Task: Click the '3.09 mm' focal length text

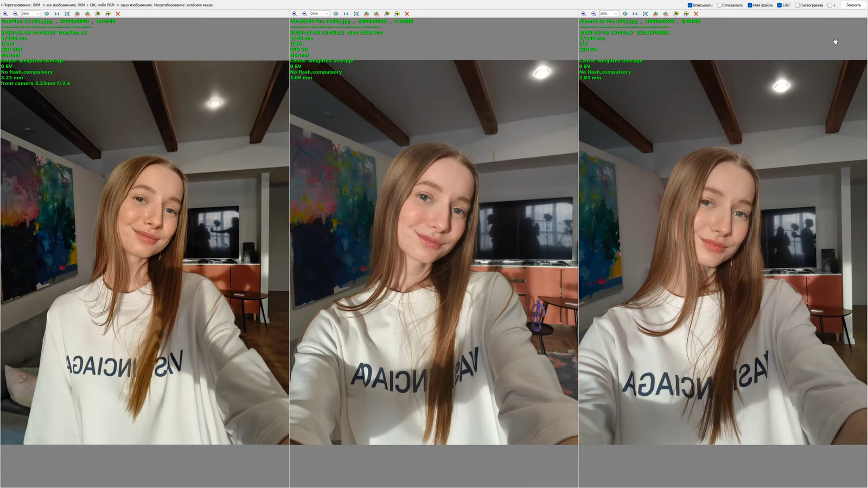Action: point(301,78)
